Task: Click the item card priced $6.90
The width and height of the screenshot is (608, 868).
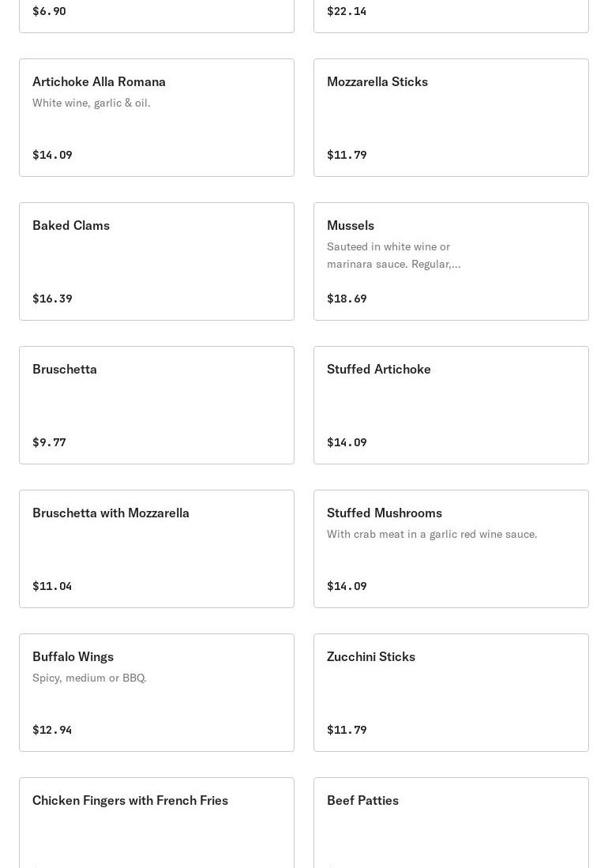Action: 156,14
